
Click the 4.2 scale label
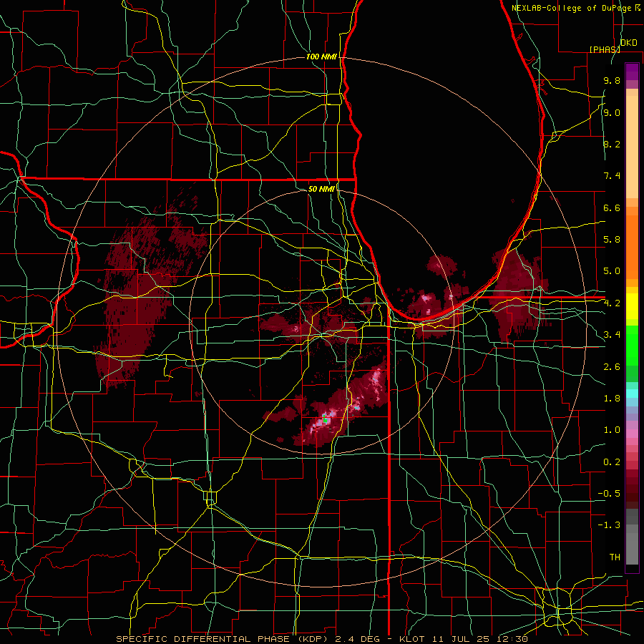[x=612, y=303]
